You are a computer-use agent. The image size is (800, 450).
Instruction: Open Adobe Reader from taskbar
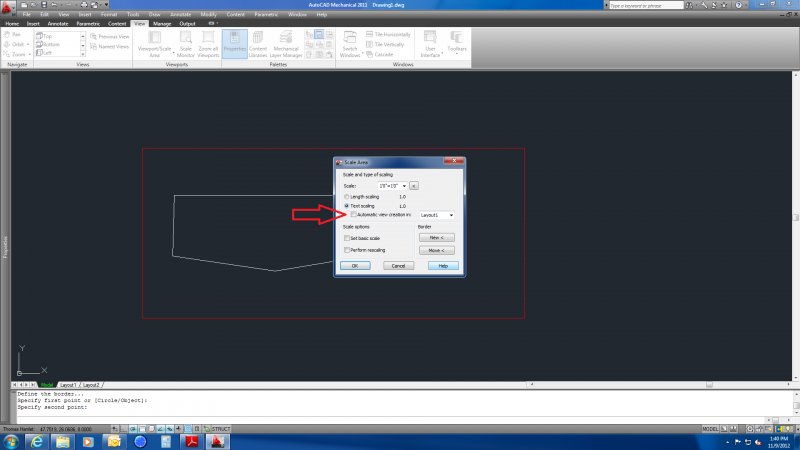(192, 441)
